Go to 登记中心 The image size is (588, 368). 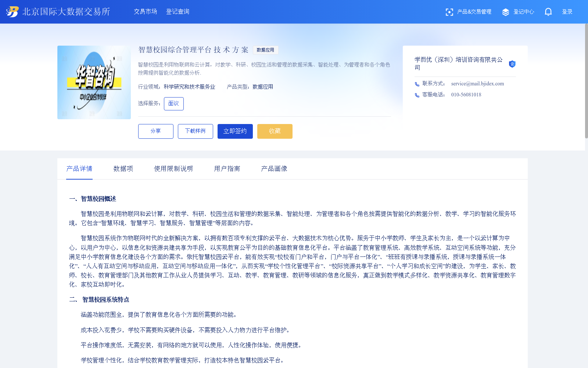coord(524,12)
